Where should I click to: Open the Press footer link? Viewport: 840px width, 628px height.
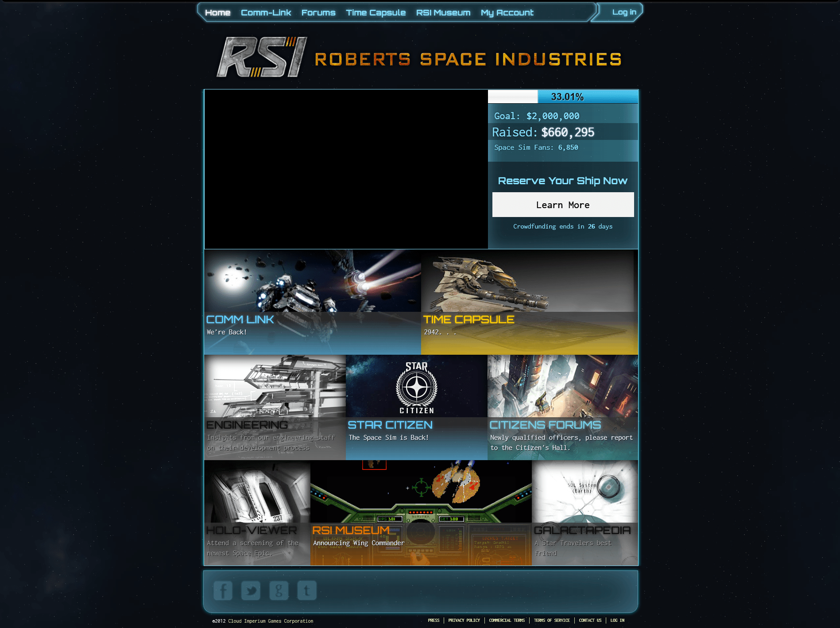[434, 620]
